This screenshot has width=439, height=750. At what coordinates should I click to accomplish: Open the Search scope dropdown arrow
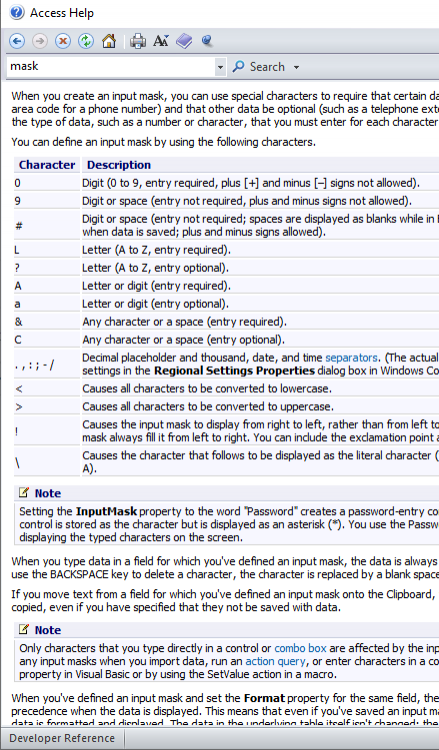coord(296,67)
